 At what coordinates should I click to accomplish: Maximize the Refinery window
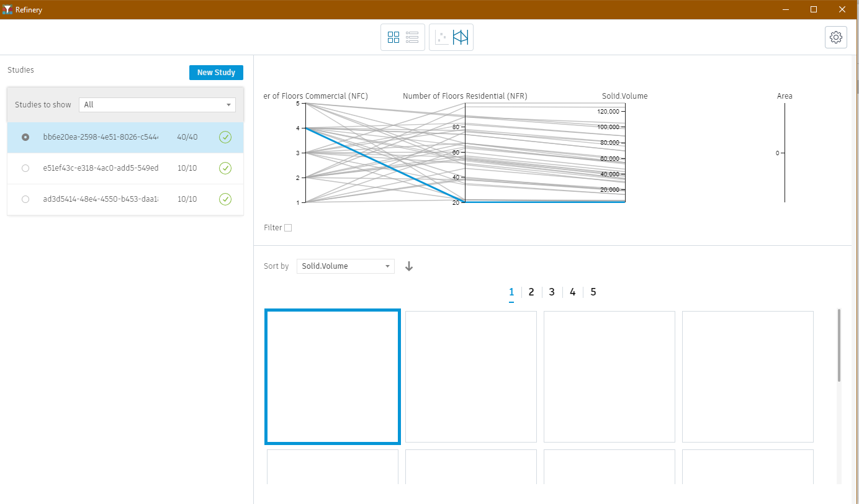(814, 9)
